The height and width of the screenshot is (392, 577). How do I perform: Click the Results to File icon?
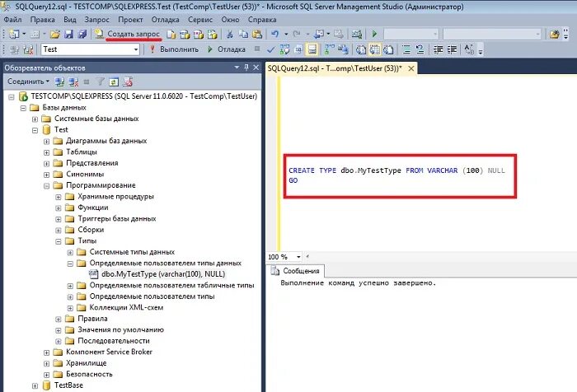(388, 49)
